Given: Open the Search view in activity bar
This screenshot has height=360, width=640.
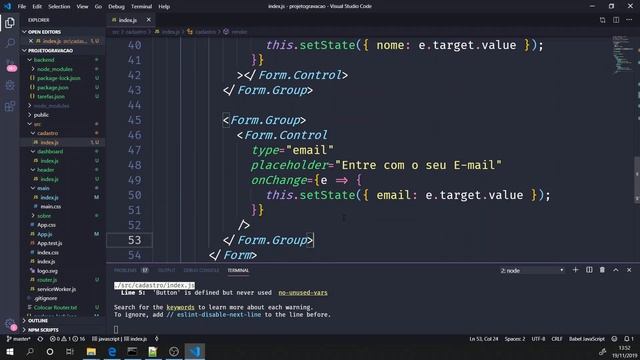Looking at the screenshot, I should click(x=10, y=42).
